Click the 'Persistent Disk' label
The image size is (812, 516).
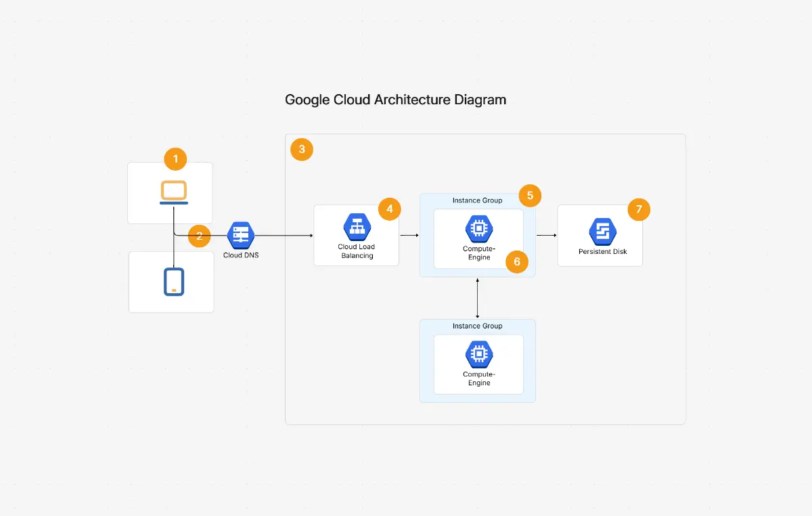click(x=602, y=251)
